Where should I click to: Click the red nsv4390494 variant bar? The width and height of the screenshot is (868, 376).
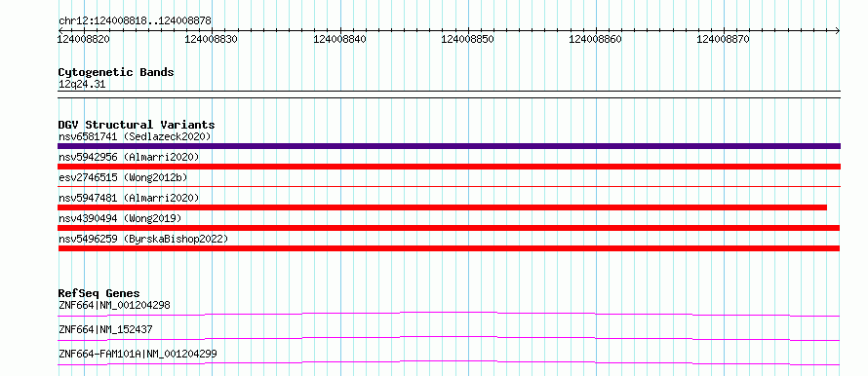[x=449, y=228]
